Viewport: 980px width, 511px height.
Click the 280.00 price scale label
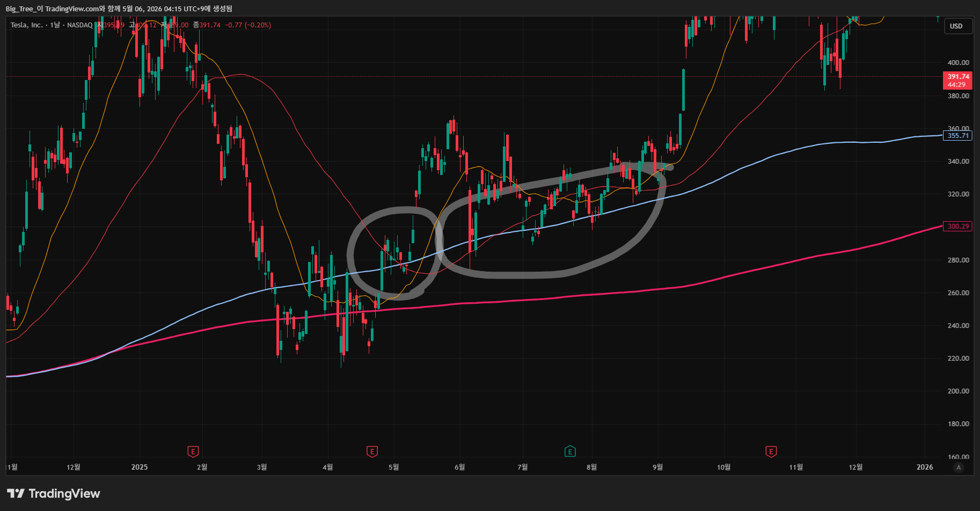(959, 260)
